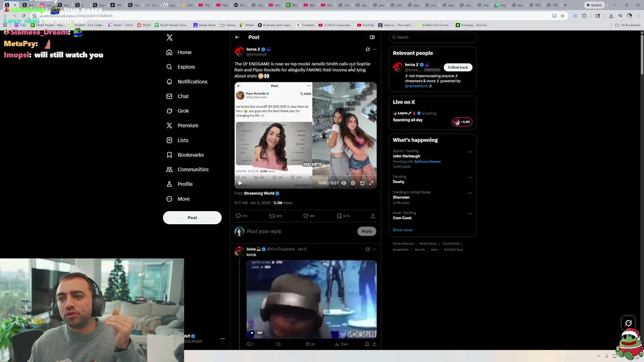Open Grok icon on Juice's reply

click(368, 249)
